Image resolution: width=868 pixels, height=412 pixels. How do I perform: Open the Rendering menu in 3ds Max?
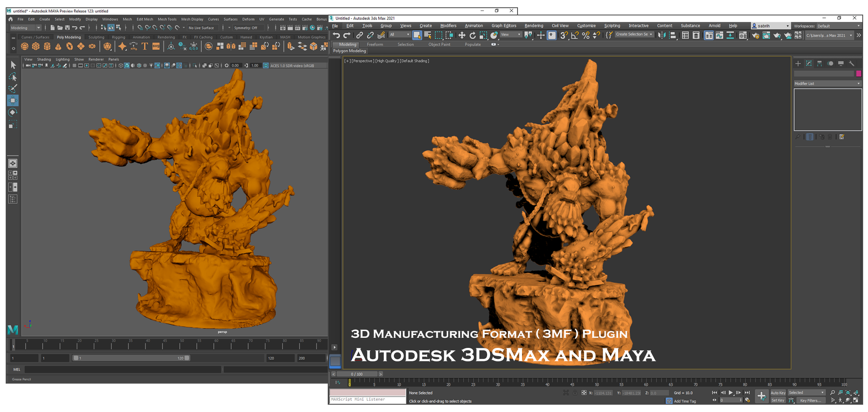coord(534,26)
